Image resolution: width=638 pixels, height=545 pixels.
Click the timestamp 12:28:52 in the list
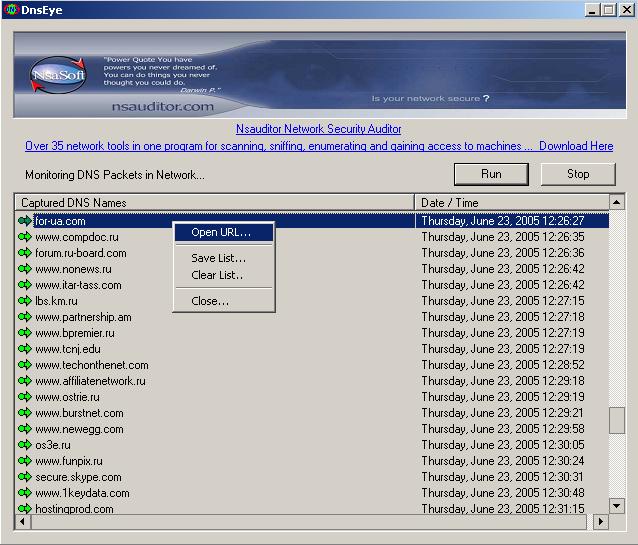tap(503, 365)
